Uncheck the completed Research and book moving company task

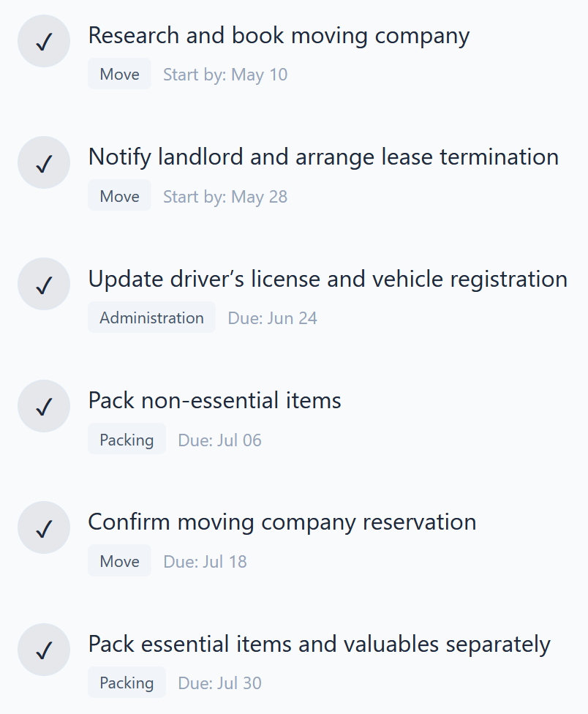(x=43, y=41)
